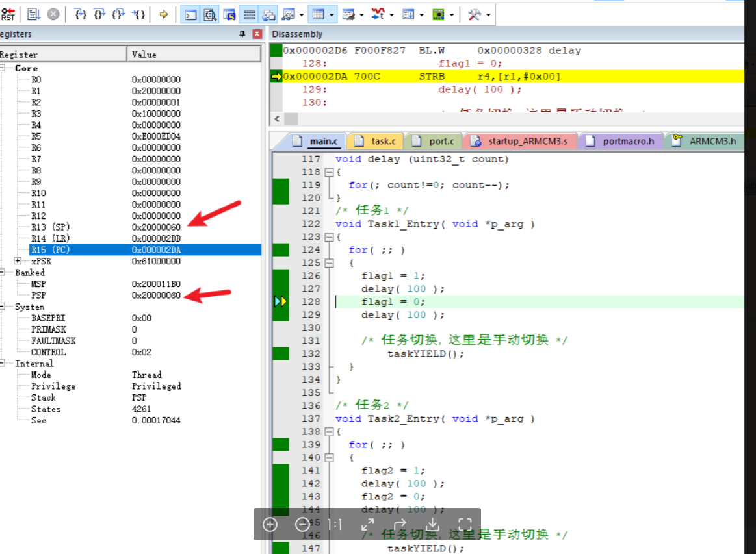Open the Watch windows dropdown arrow

302,15
